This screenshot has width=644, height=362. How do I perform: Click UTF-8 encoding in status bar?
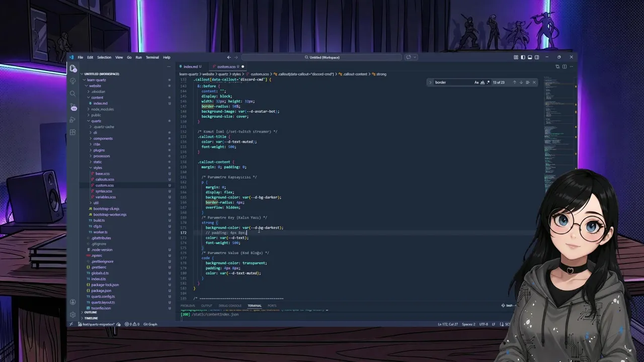484,324
